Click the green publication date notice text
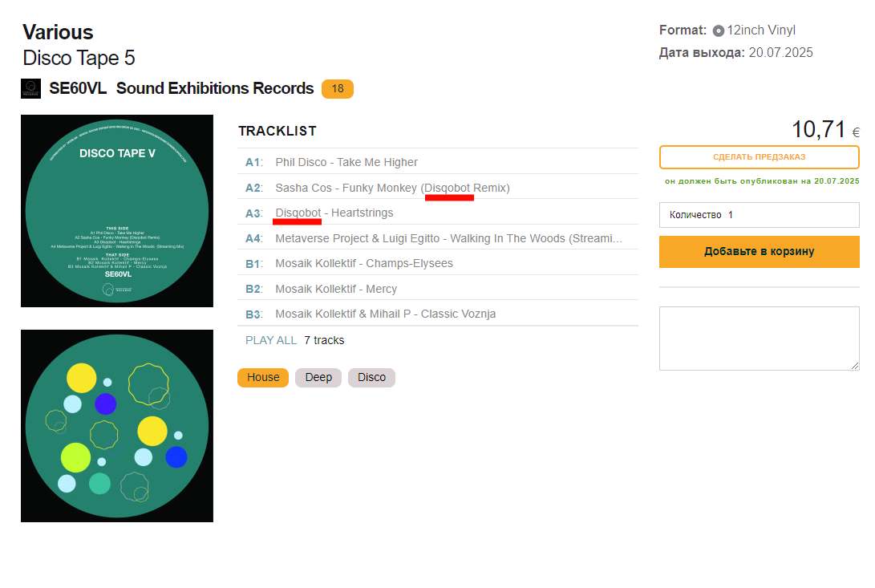The width and height of the screenshot is (875, 588). tap(762, 181)
